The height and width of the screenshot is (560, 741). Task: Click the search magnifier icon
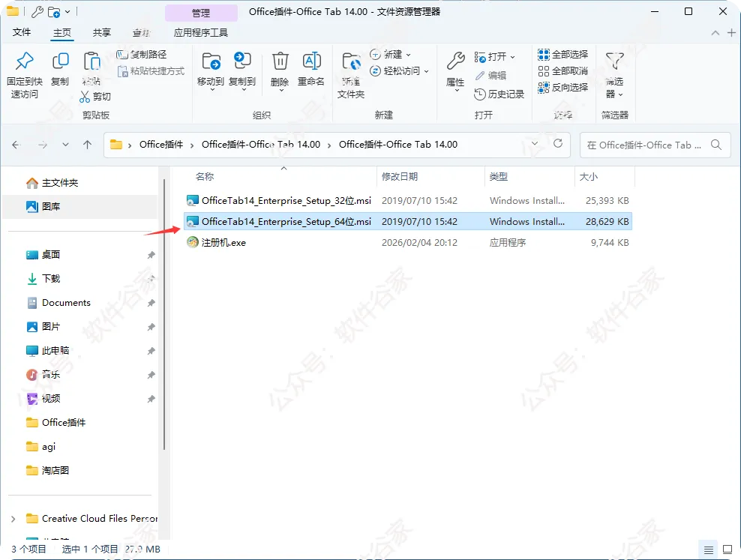[x=716, y=145]
